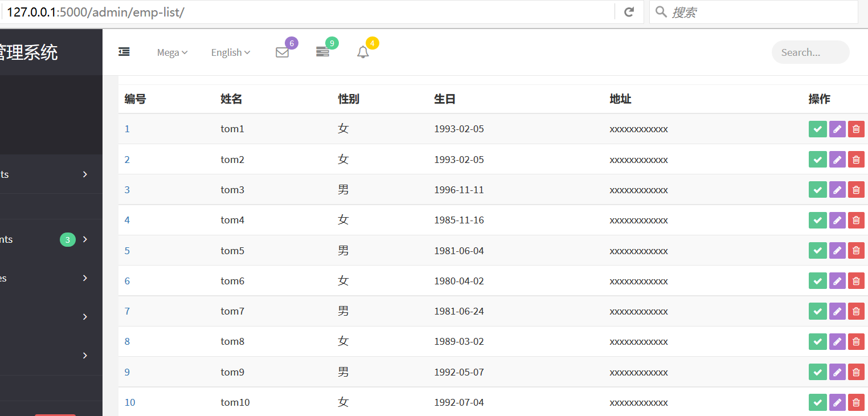
Task: Click the Search... field in the header
Action: point(810,52)
